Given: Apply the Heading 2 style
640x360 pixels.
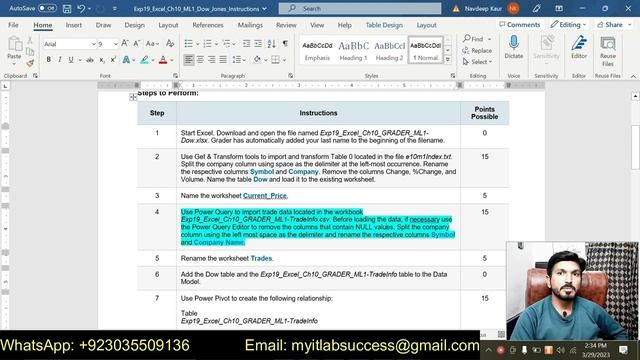Looking at the screenshot, I should [389, 51].
